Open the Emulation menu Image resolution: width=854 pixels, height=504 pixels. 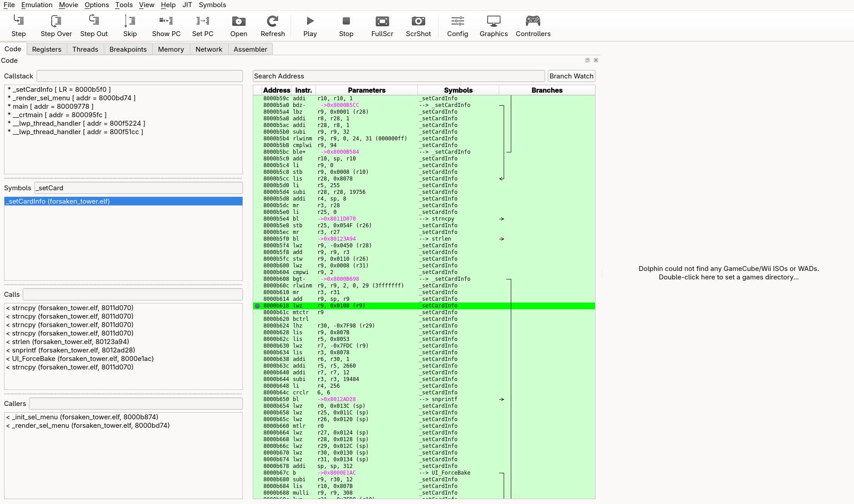point(37,5)
